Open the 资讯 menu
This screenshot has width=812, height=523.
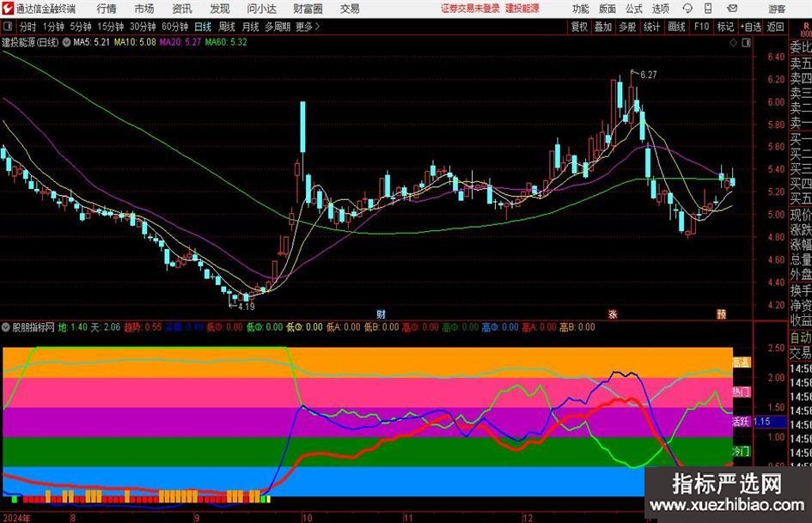182,9
